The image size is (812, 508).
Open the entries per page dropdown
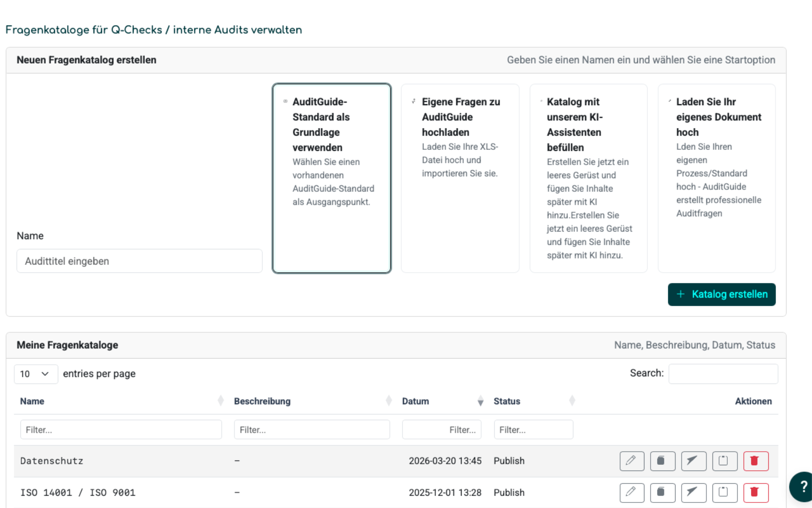point(36,374)
